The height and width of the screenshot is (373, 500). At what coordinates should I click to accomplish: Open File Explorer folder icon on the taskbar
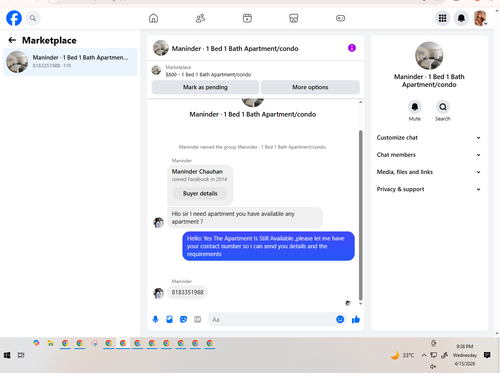click(x=51, y=343)
